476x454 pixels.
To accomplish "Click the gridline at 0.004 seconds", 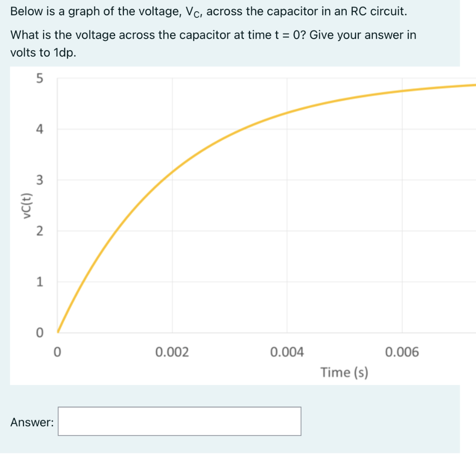I will click(287, 209).
